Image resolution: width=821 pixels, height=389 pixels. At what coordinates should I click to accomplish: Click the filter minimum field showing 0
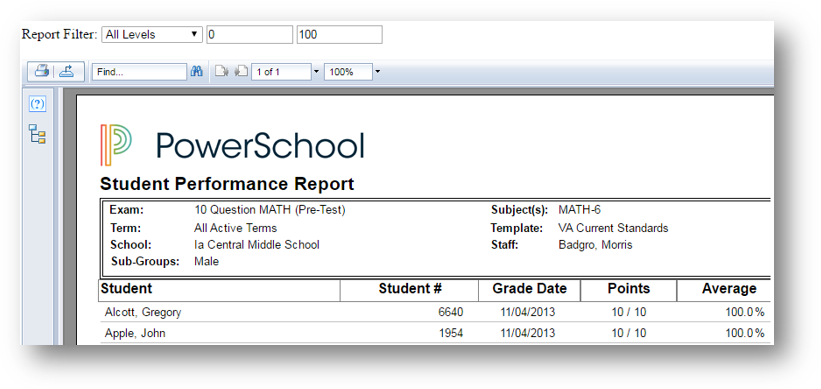pos(250,35)
